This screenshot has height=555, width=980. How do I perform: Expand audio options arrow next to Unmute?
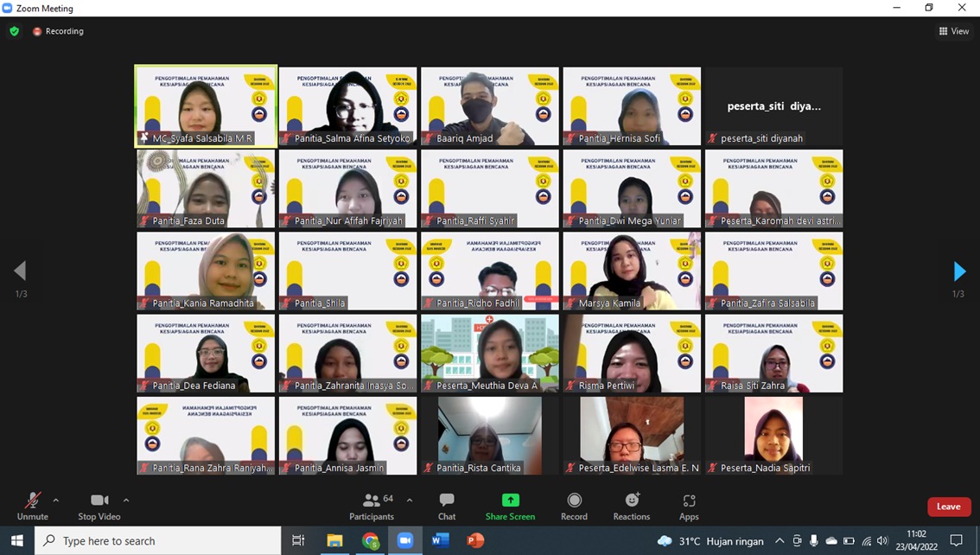tap(56, 501)
